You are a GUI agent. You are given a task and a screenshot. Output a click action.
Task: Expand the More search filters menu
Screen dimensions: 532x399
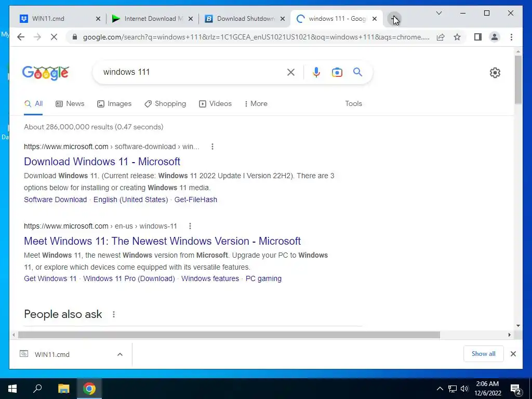(x=256, y=103)
